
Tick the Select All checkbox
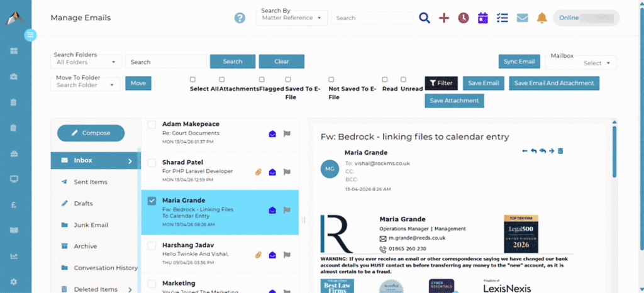(192, 80)
